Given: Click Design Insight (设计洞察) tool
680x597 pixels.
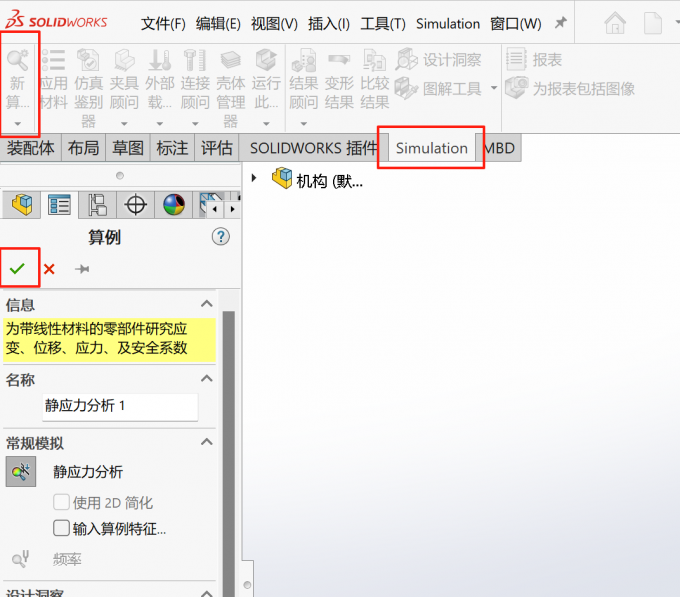Looking at the screenshot, I should pyautogui.click(x=438, y=59).
